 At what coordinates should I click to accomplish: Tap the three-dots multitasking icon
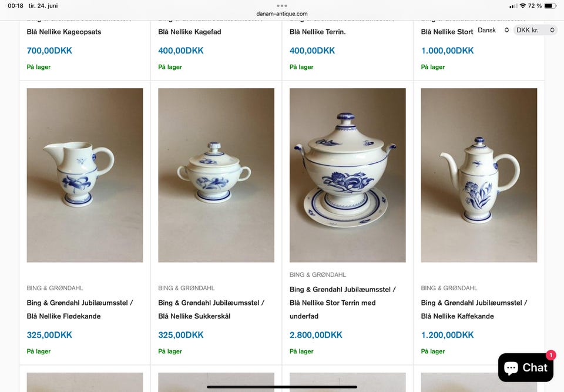[x=282, y=5]
